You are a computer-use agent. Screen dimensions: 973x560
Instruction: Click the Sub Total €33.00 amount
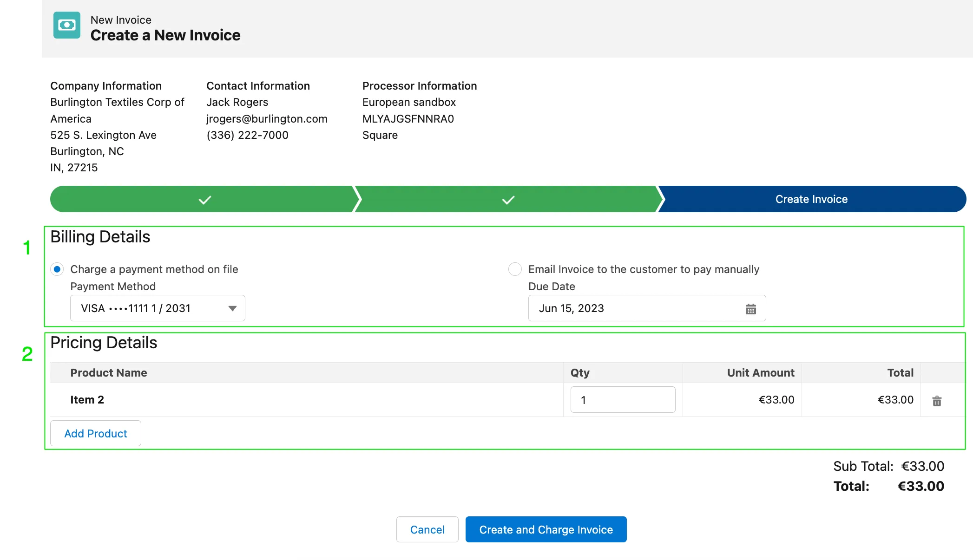click(x=922, y=466)
